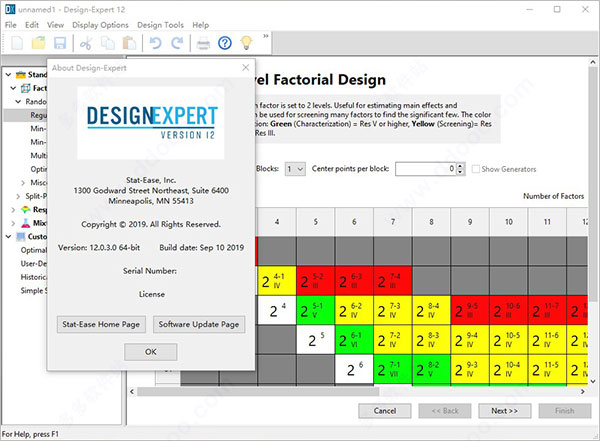The image size is (600, 441).
Task: Decrease center points with down stepper
Action: [x=461, y=172]
